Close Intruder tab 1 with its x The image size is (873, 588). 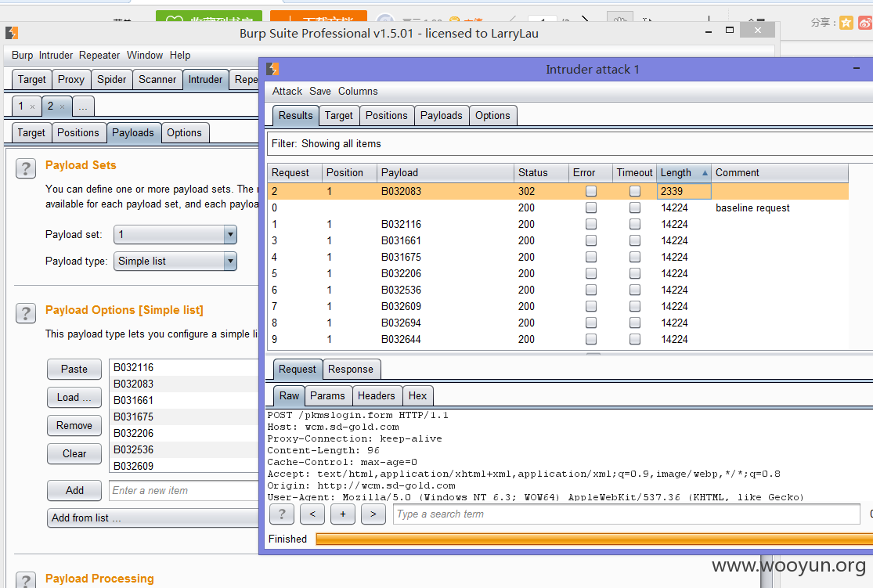[32, 106]
